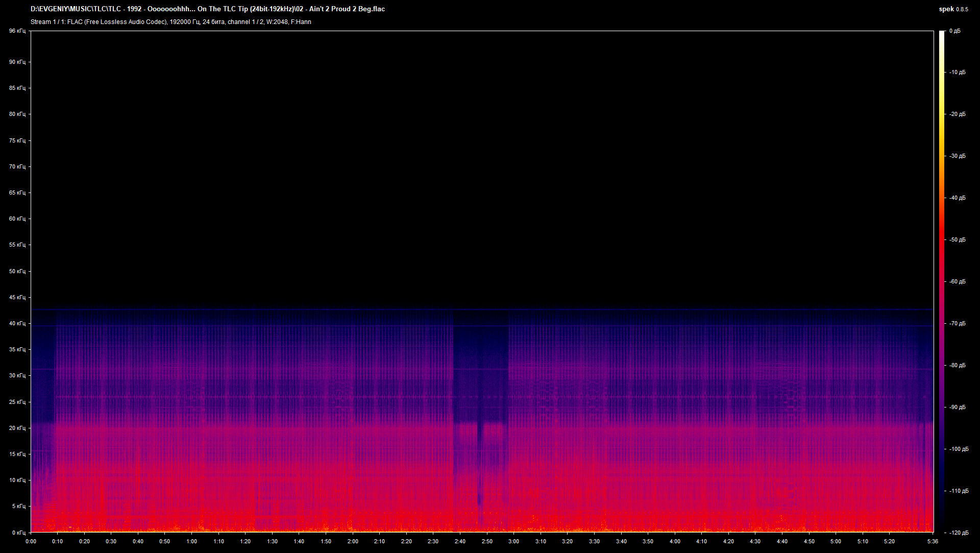This screenshot has width=980, height=553.
Task: Click the 3:30 time axis marker
Action: [594, 541]
